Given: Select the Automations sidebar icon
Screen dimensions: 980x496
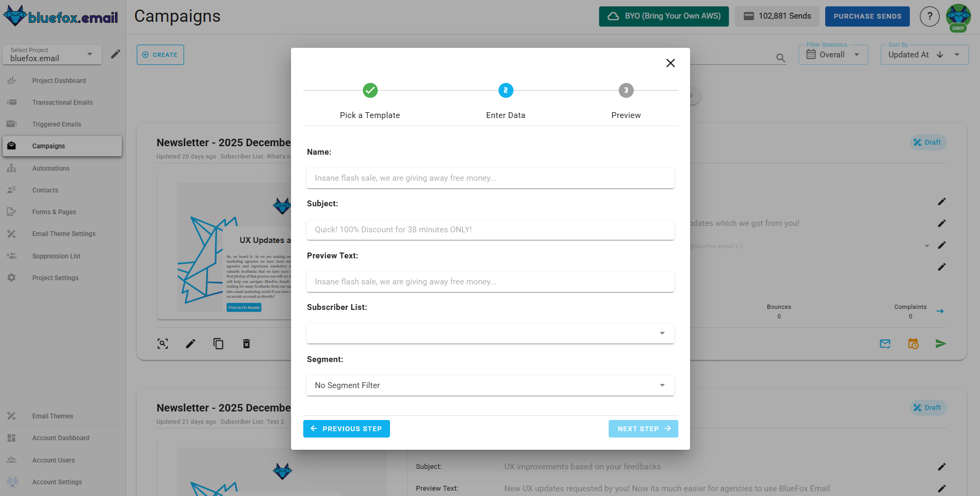Looking at the screenshot, I should point(12,168).
